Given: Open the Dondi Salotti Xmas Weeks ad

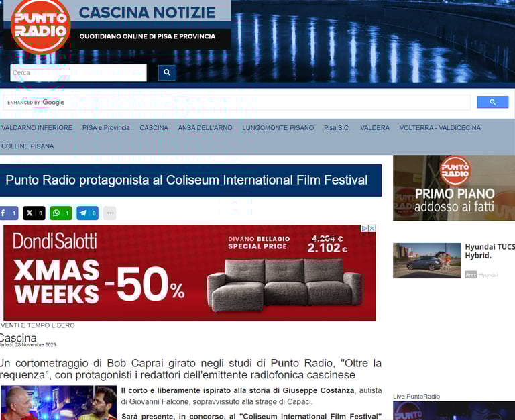Looking at the screenshot, I should tap(190, 273).
